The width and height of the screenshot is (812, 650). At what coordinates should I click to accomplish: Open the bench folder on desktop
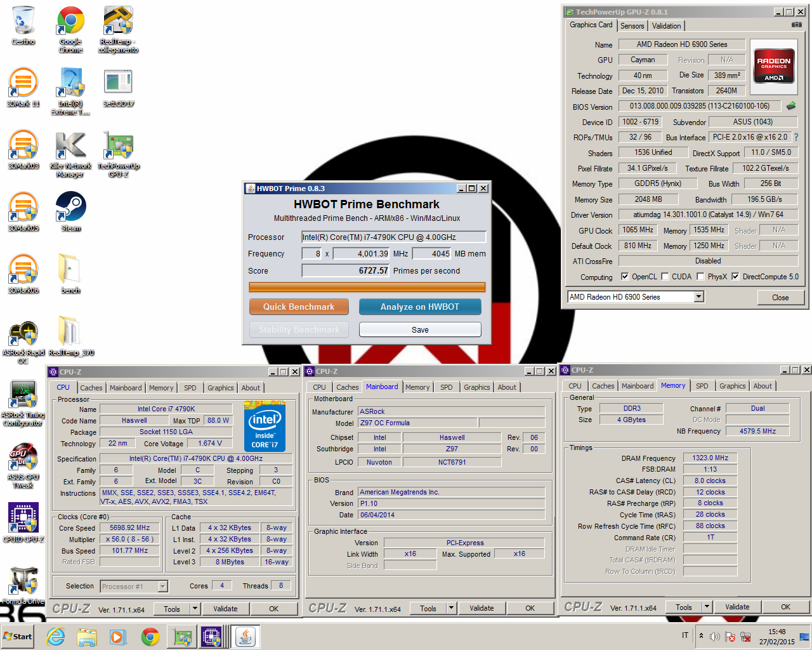pyautogui.click(x=70, y=274)
